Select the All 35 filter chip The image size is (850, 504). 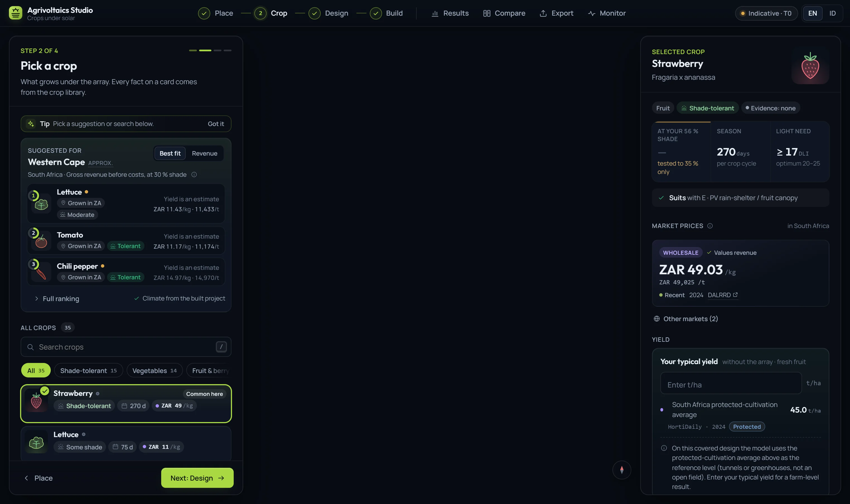tap(36, 370)
